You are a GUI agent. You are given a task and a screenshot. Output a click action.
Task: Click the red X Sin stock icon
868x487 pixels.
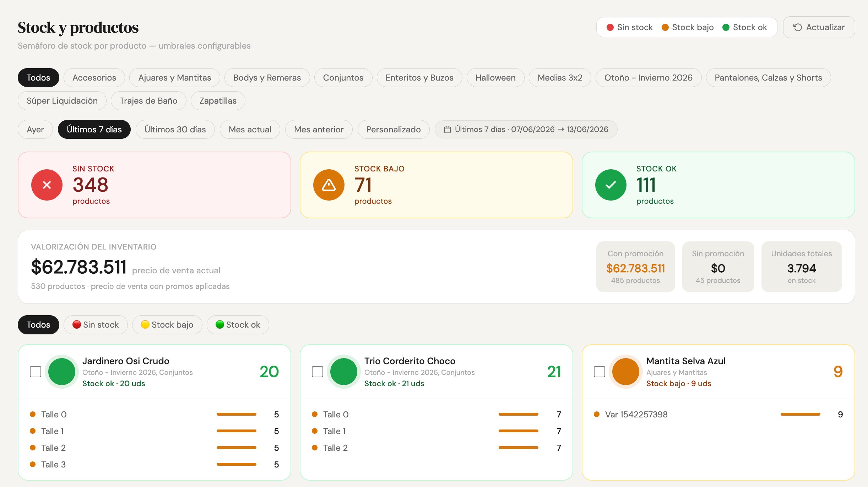click(47, 185)
